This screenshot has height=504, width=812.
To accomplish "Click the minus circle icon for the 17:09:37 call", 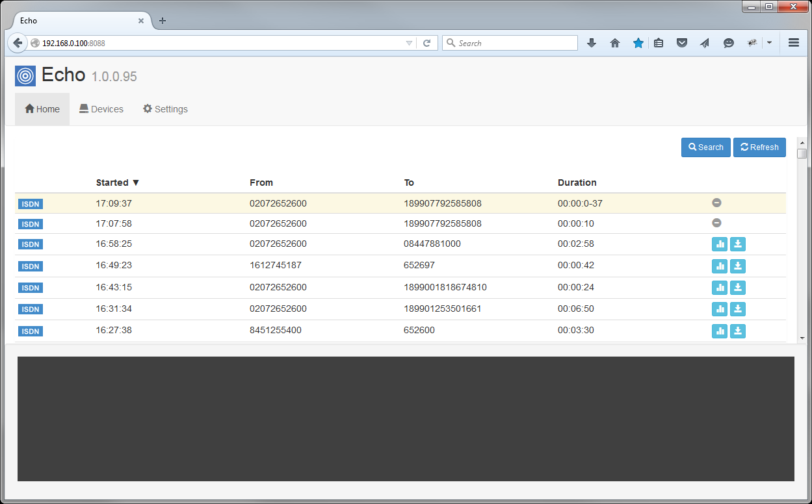I will pyautogui.click(x=716, y=203).
